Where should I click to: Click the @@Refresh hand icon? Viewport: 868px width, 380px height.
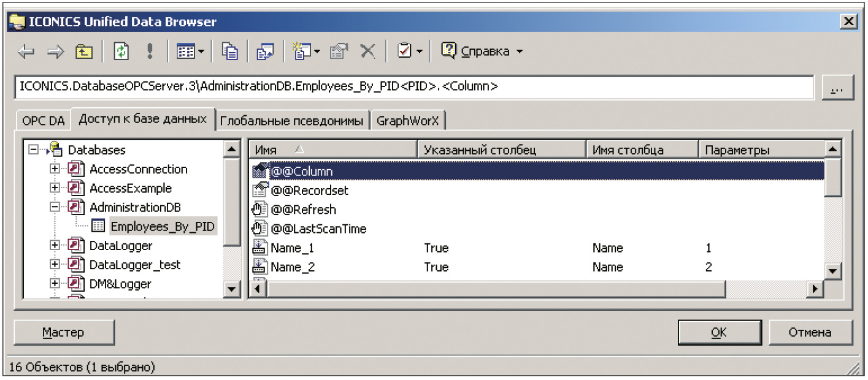tap(261, 210)
